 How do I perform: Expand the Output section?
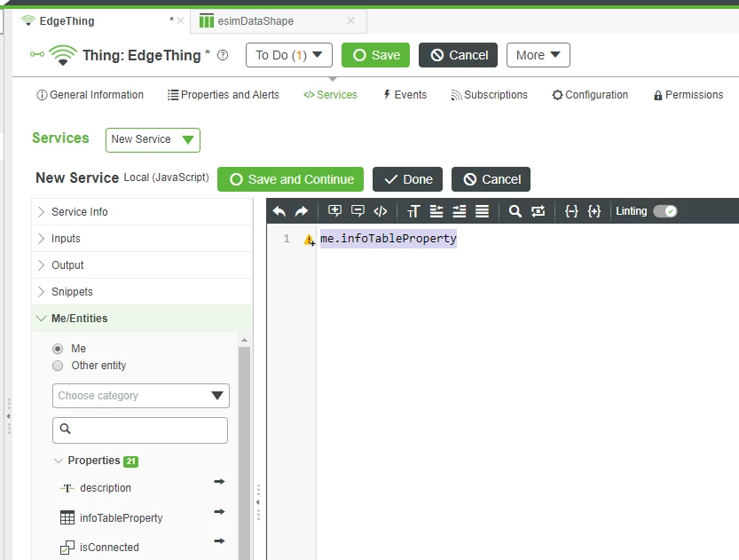tap(142, 265)
